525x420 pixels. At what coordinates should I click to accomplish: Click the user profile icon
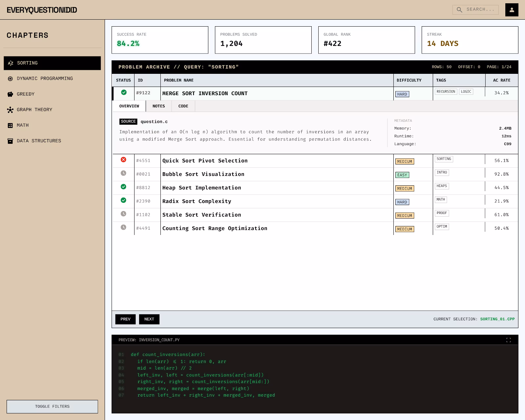[512, 10]
